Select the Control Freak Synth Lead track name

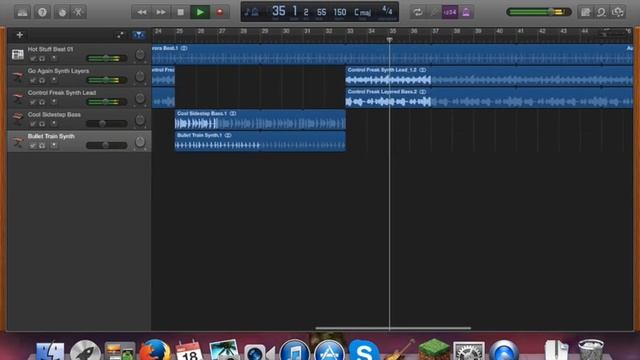[x=62, y=93]
